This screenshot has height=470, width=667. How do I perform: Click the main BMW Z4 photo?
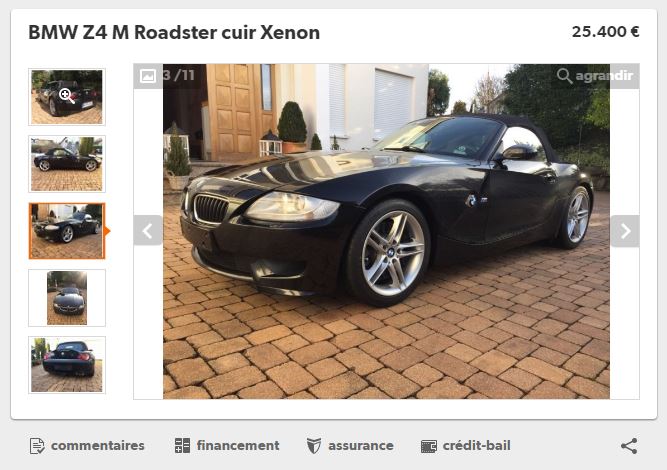point(386,231)
